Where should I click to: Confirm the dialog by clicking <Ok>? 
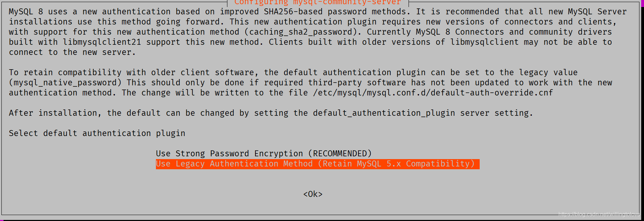pos(313,194)
